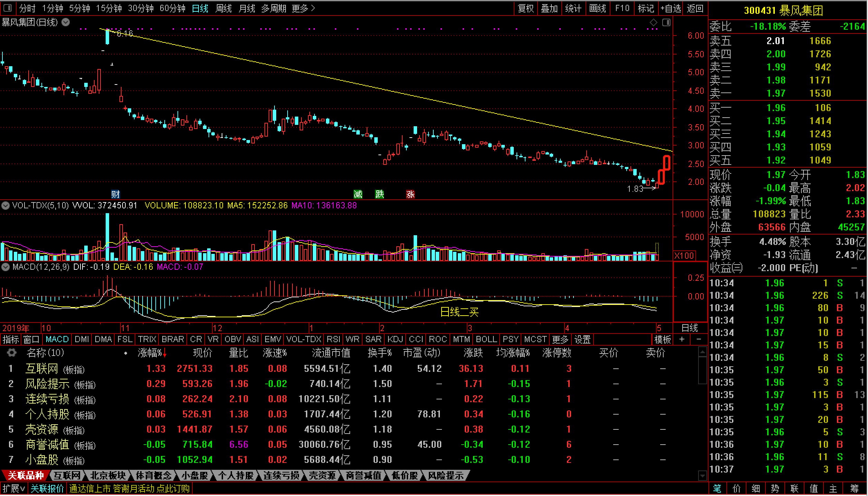Image resolution: width=868 pixels, height=496 pixels.
Task: Select the DMI indicator
Action: (82, 339)
